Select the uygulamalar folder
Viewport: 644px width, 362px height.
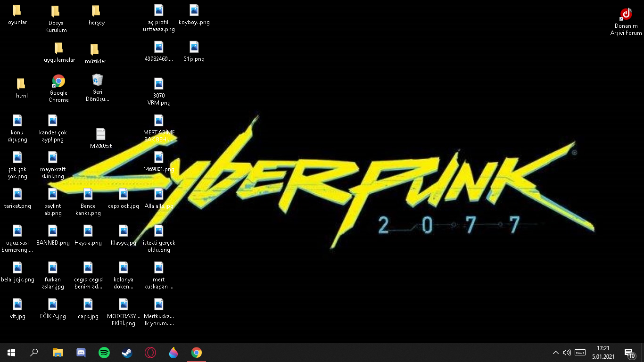coord(59,52)
